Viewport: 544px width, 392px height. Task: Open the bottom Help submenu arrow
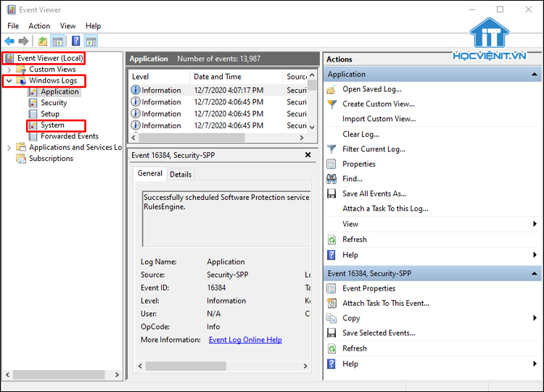click(535, 364)
